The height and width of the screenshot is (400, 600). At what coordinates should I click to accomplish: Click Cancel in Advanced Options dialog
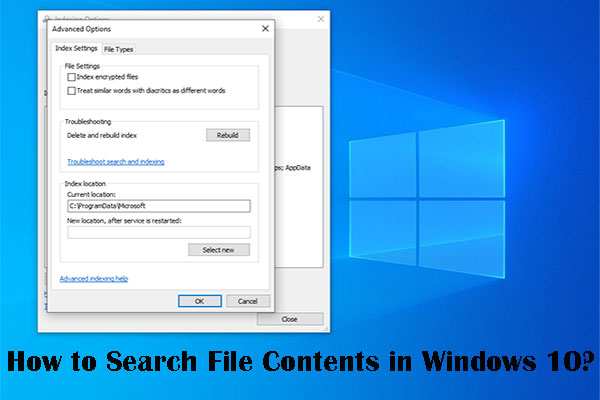click(x=248, y=301)
